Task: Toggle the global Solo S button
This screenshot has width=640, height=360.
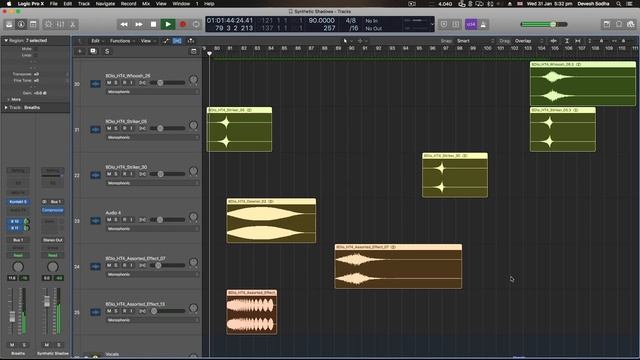Action: pyautogui.click(x=107, y=51)
